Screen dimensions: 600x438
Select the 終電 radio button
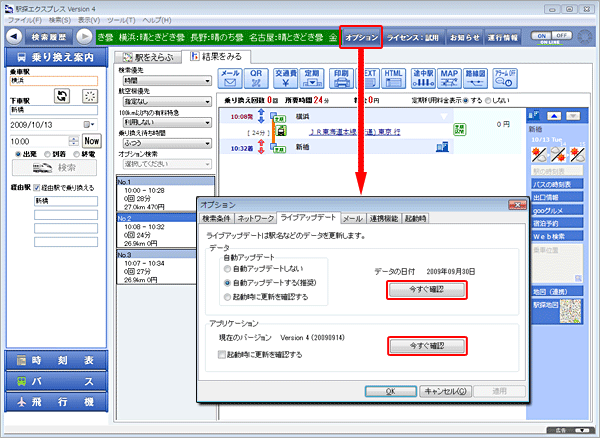pyautogui.click(x=77, y=154)
